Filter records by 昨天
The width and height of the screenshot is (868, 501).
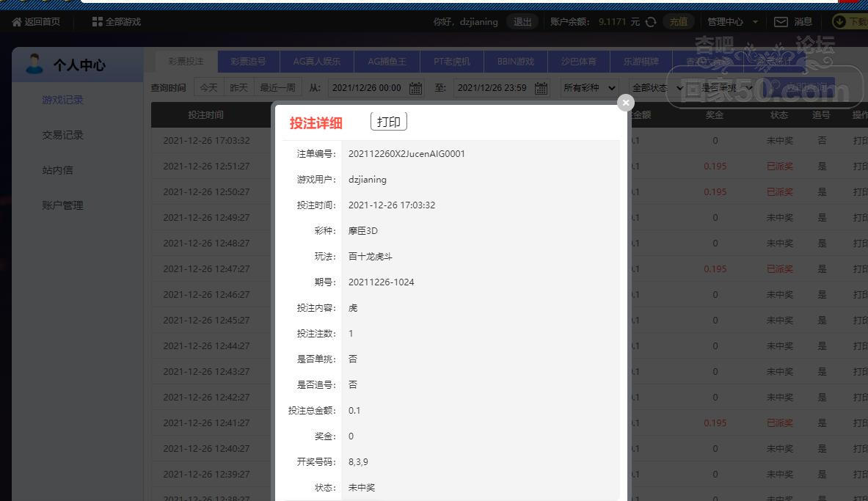point(238,87)
